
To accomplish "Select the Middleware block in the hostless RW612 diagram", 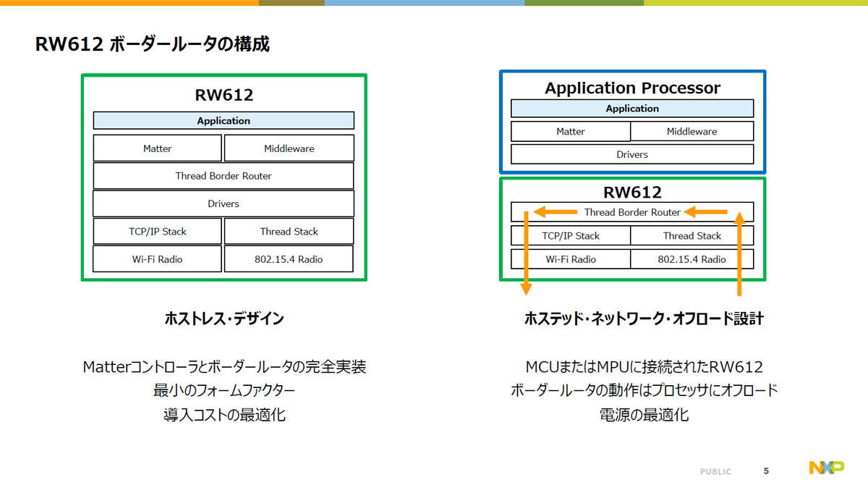I will pos(289,148).
